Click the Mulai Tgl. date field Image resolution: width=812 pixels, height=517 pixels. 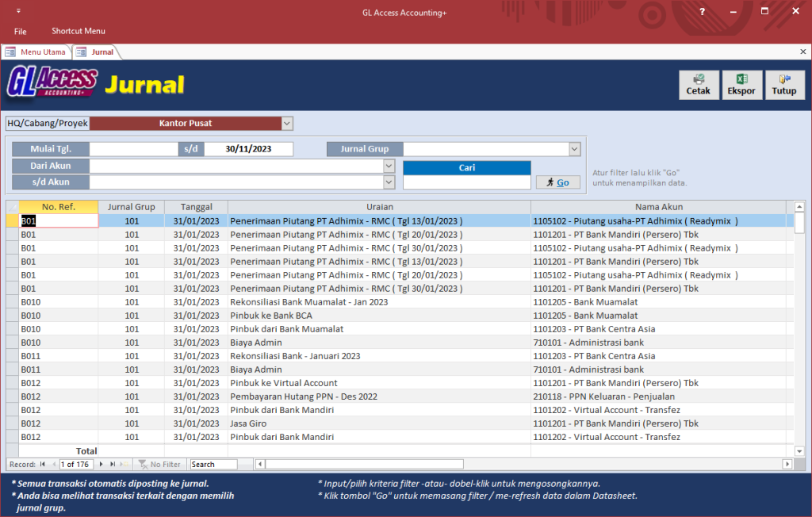133,149
